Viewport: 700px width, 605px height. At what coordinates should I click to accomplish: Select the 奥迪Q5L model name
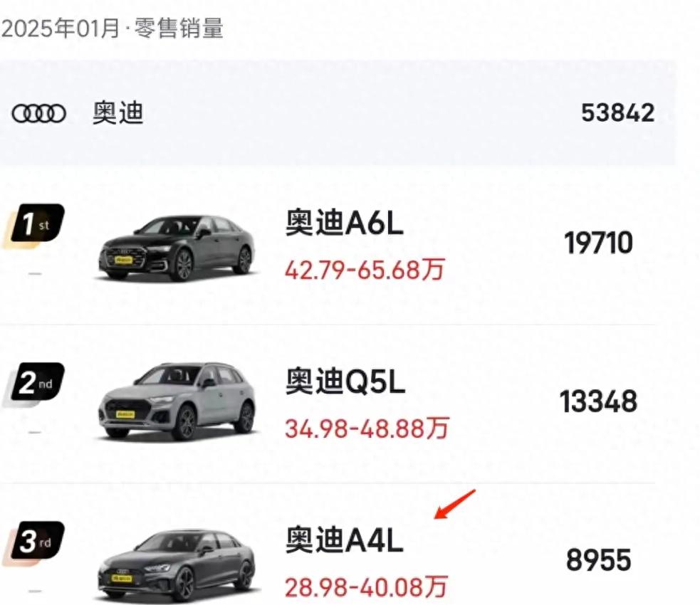(345, 384)
